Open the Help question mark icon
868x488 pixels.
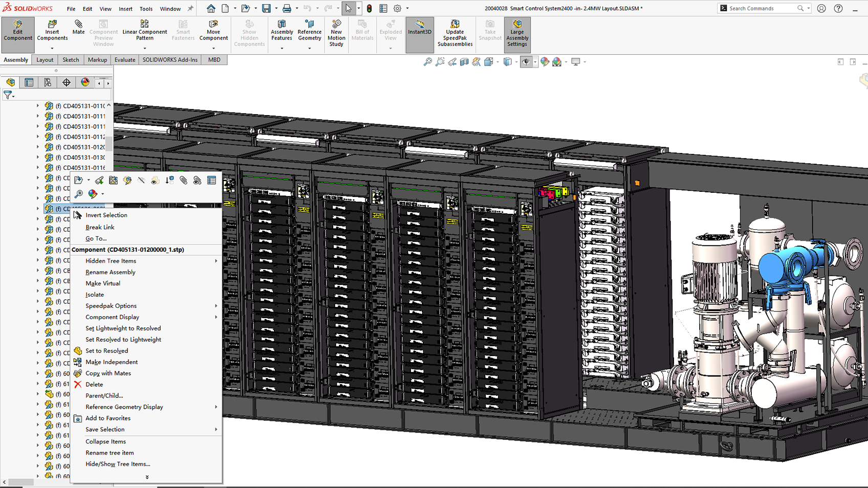tap(838, 8)
